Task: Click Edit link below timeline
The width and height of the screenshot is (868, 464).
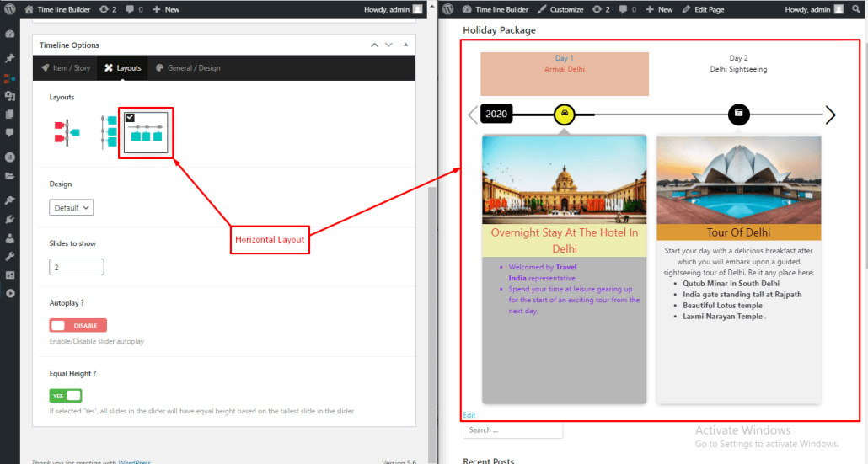Action: coord(469,415)
